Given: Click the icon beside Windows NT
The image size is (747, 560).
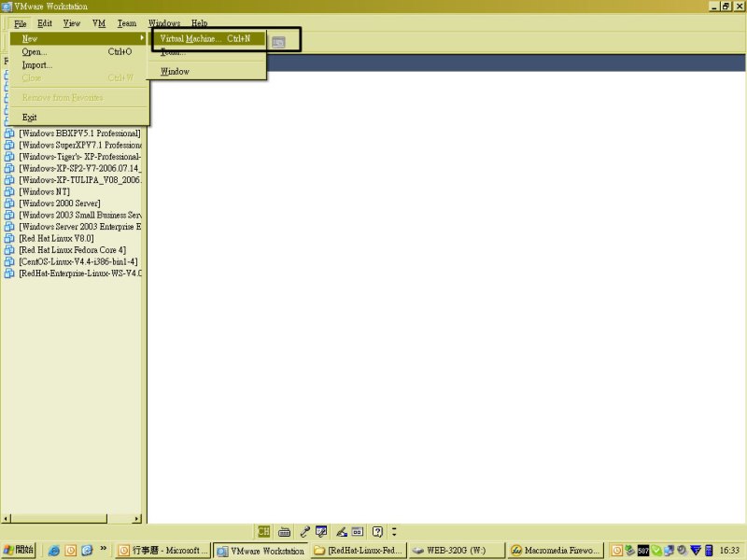Looking at the screenshot, I should tap(9, 191).
